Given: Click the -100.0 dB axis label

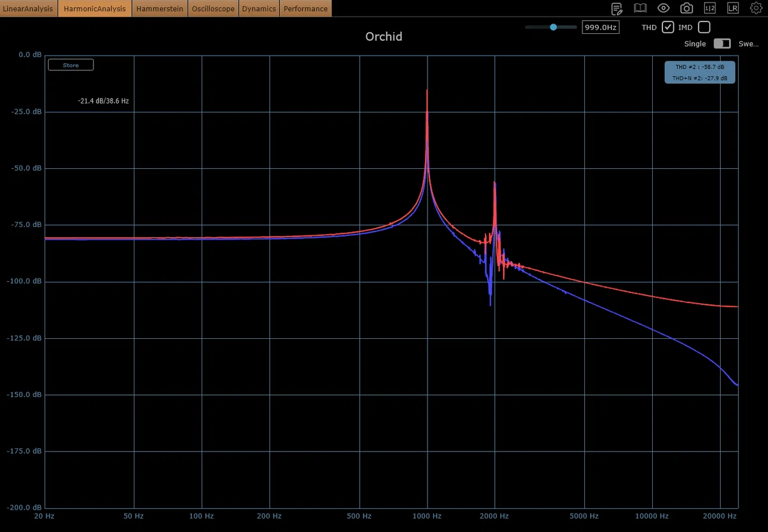Looking at the screenshot, I should click(24, 281).
